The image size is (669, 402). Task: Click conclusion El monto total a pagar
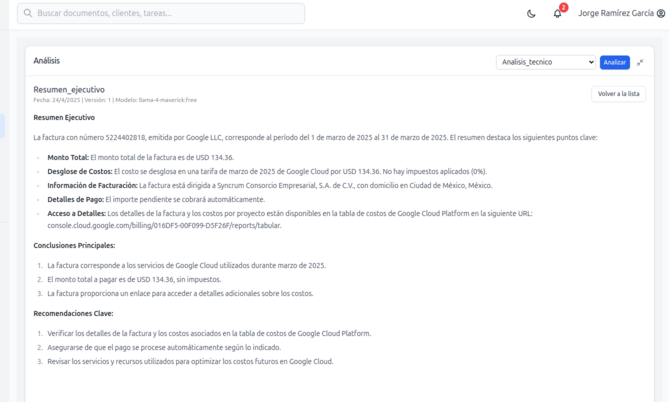[x=134, y=280]
